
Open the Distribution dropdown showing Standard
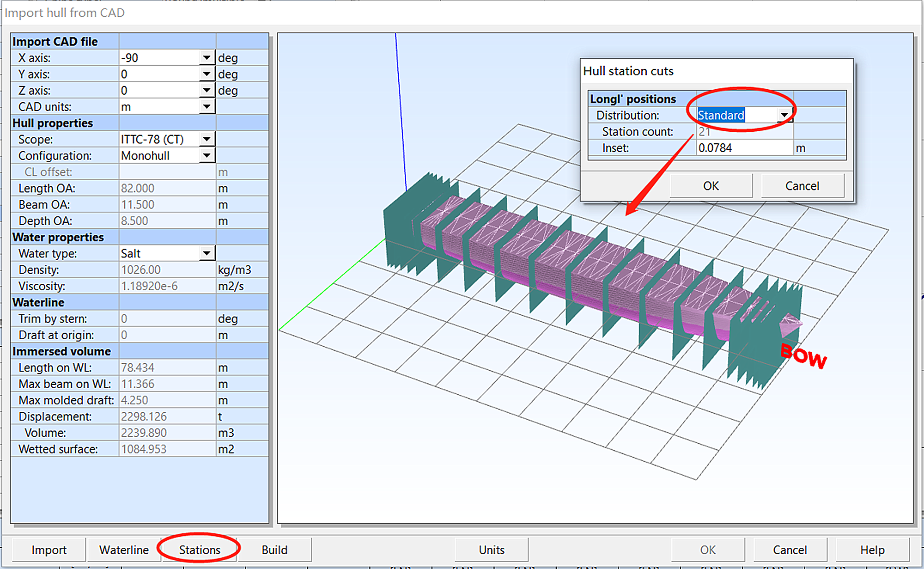point(783,115)
